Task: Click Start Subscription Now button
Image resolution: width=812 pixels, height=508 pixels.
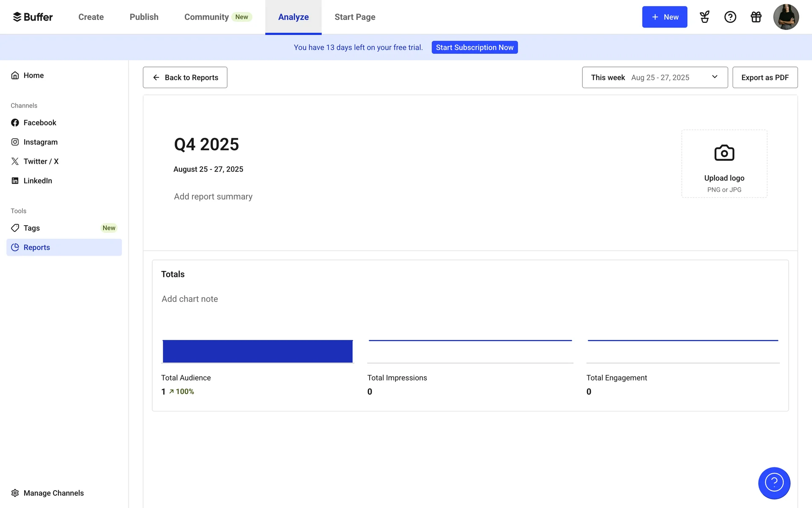Action: 475,47
